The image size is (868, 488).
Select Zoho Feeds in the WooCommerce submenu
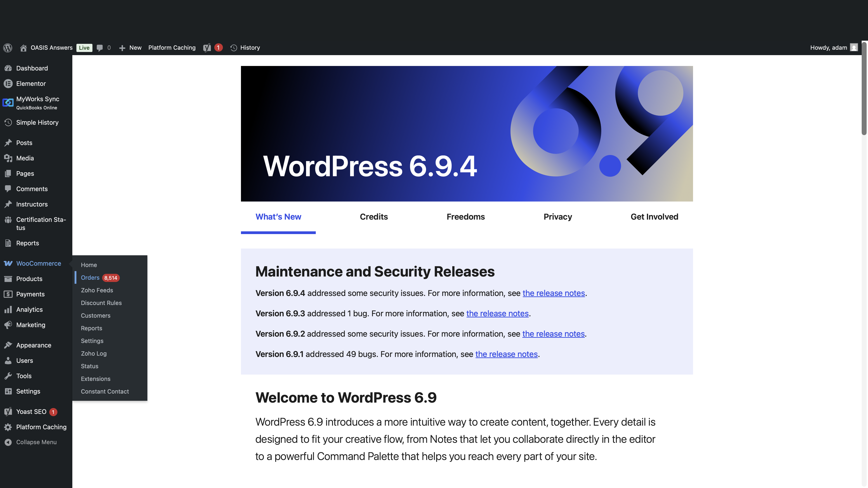[97, 290]
